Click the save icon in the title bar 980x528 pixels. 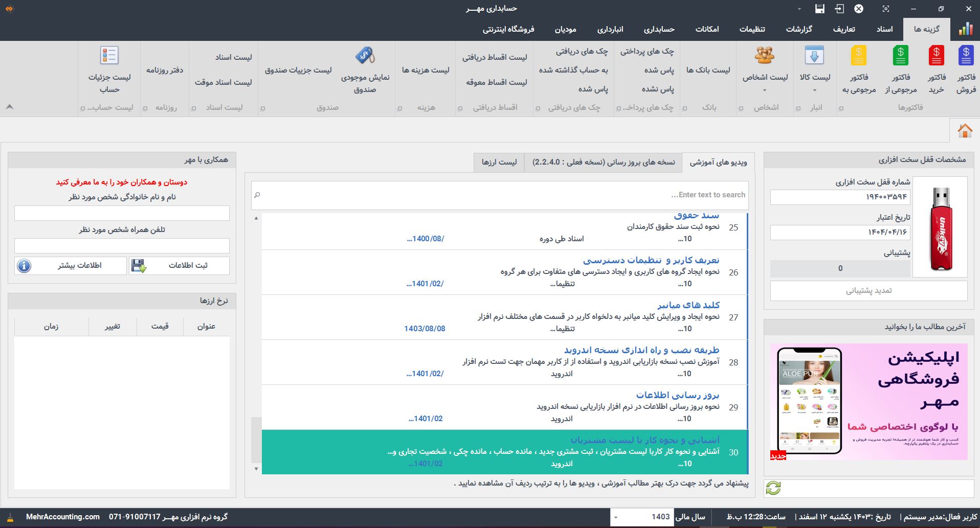point(819,9)
